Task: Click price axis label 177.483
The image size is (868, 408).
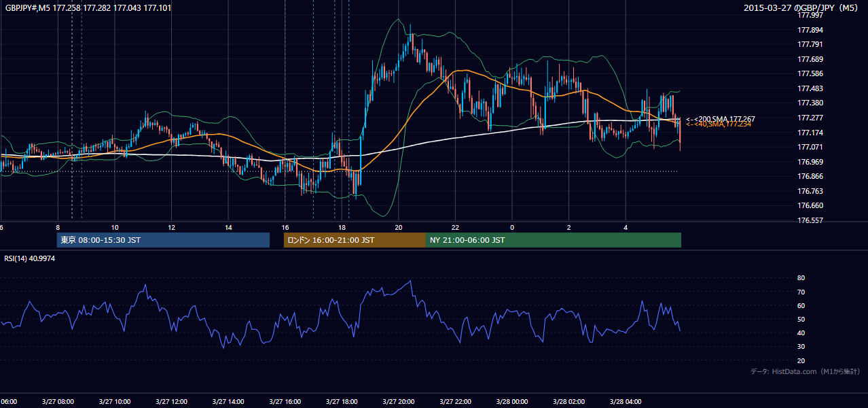Action: [x=810, y=88]
